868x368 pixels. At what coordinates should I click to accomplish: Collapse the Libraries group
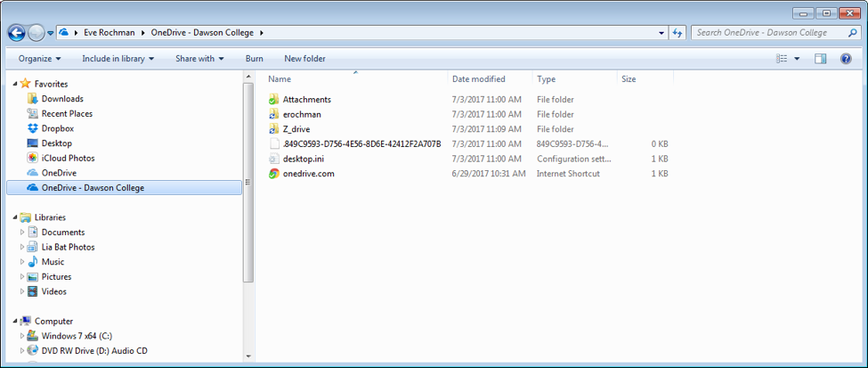pyautogui.click(x=14, y=217)
